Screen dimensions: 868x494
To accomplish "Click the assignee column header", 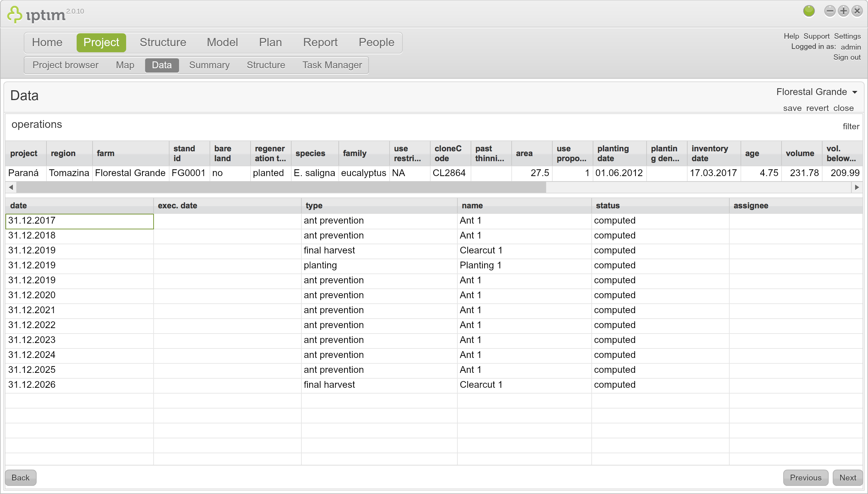I will (796, 206).
